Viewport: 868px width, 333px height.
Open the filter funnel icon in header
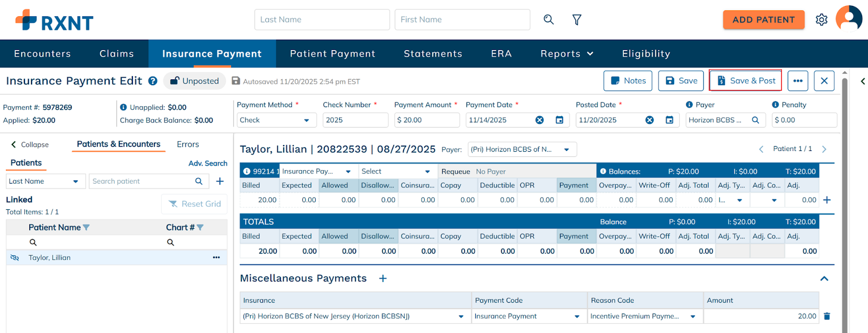tap(577, 20)
